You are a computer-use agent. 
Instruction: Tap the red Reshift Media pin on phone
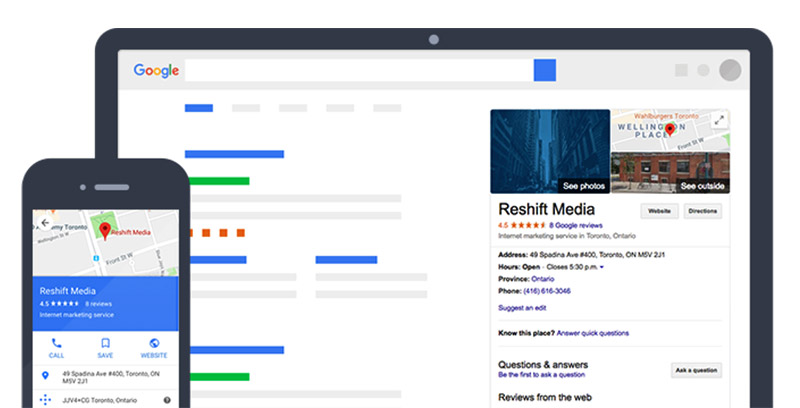pos(105,231)
